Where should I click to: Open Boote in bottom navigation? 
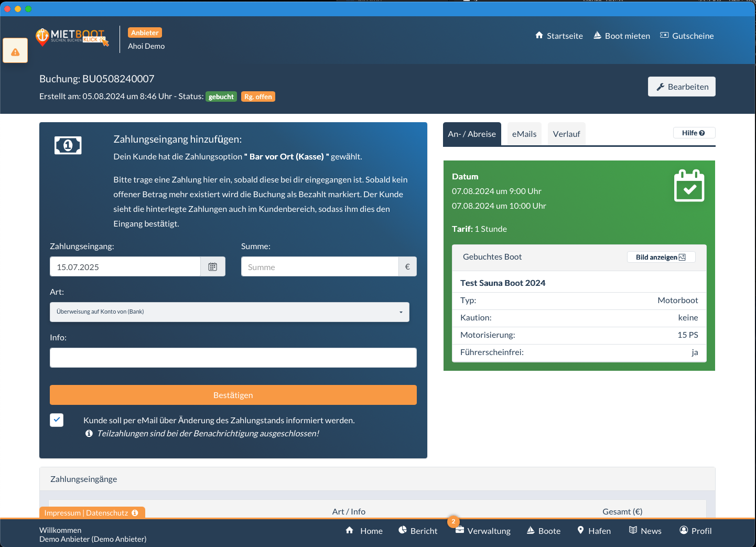544,531
